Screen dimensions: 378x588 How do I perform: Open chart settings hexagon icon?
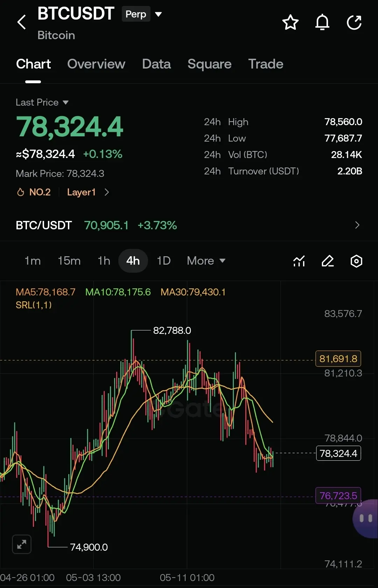(356, 261)
